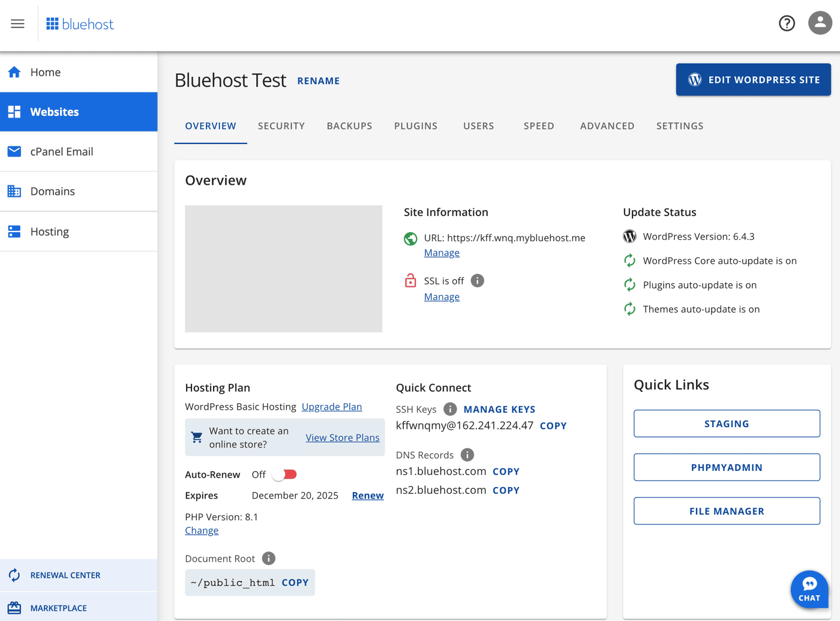840x621 pixels.
Task: Click the site preview thumbnail
Action: 283,269
